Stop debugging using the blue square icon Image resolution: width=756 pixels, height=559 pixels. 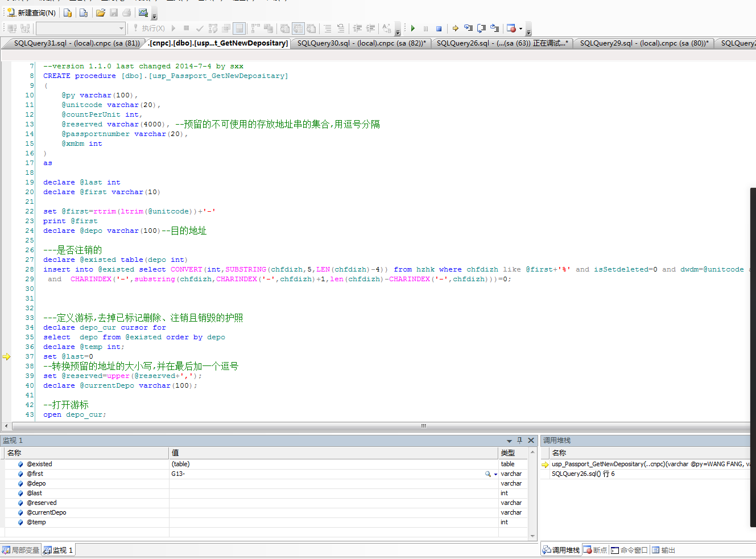tap(439, 28)
